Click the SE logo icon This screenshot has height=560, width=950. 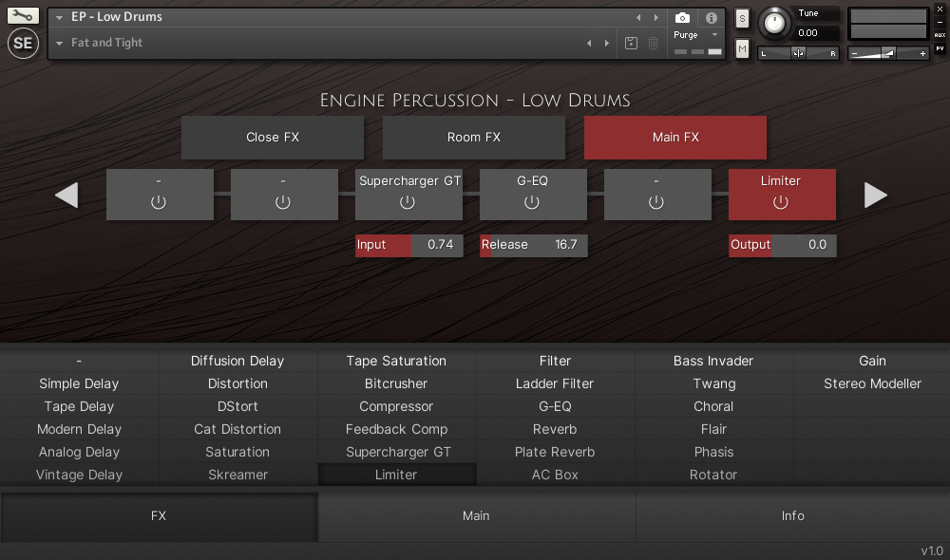click(24, 44)
